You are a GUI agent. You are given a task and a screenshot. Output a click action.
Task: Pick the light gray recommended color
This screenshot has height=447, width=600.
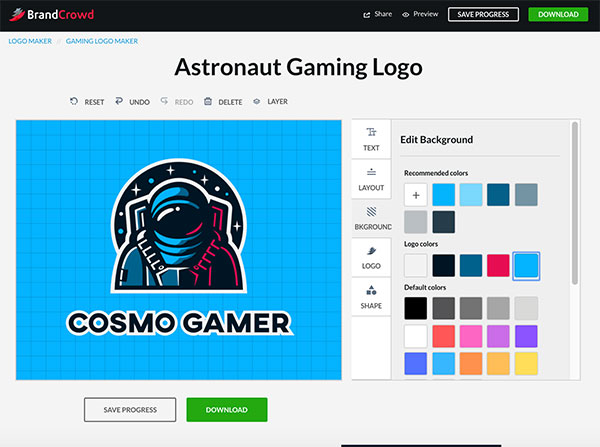[x=416, y=222]
